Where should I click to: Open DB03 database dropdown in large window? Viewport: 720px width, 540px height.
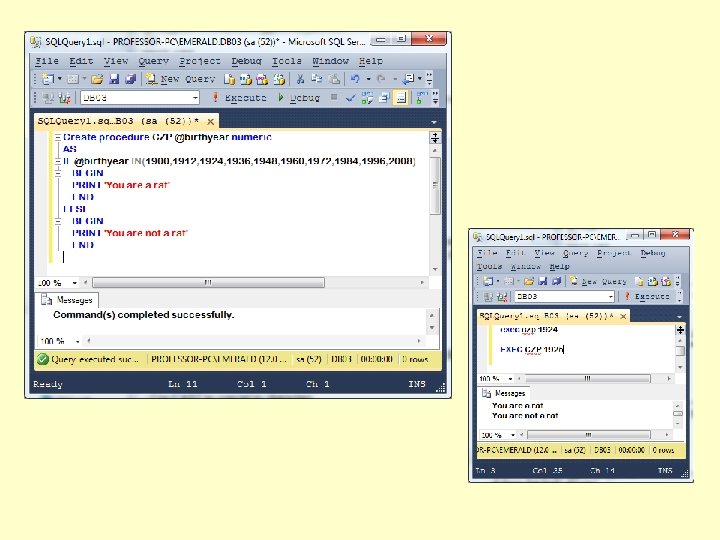(x=195, y=97)
